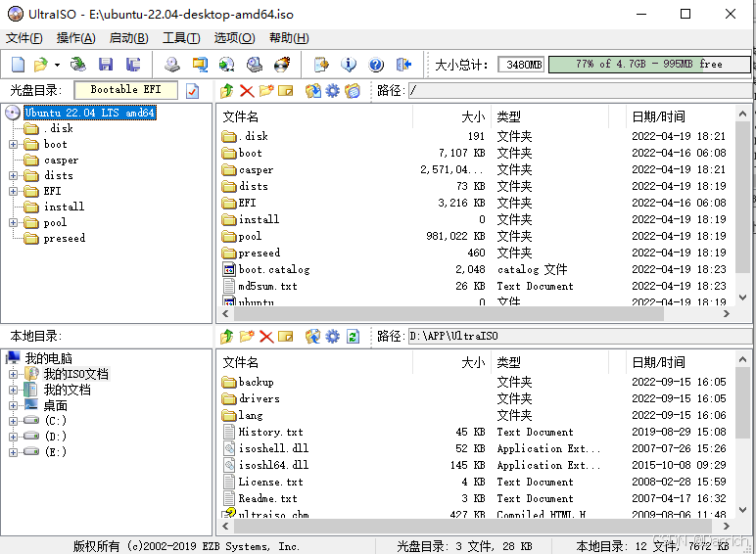Open help with the question mark icon
Screen dimensions: 756x554
tap(376, 64)
